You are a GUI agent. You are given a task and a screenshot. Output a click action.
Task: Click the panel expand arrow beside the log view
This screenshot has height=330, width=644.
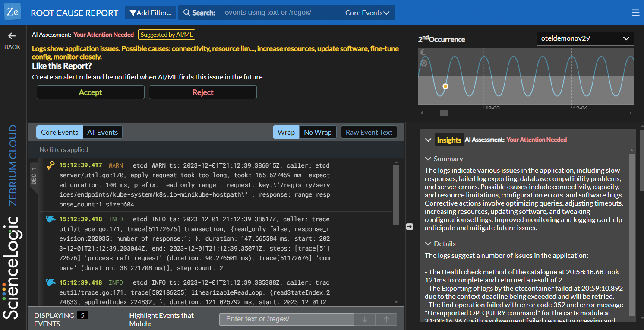pyautogui.click(x=409, y=226)
